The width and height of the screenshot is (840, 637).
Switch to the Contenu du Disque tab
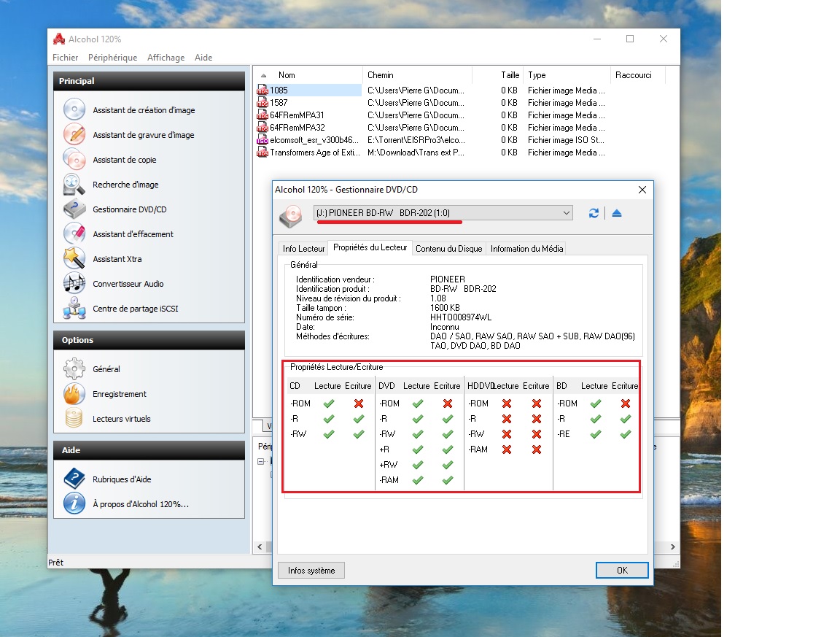[448, 249]
